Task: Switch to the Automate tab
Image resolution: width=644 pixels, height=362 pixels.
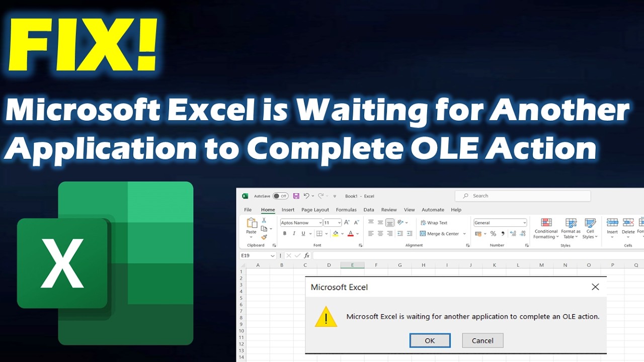Action: [x=433, y=210]
